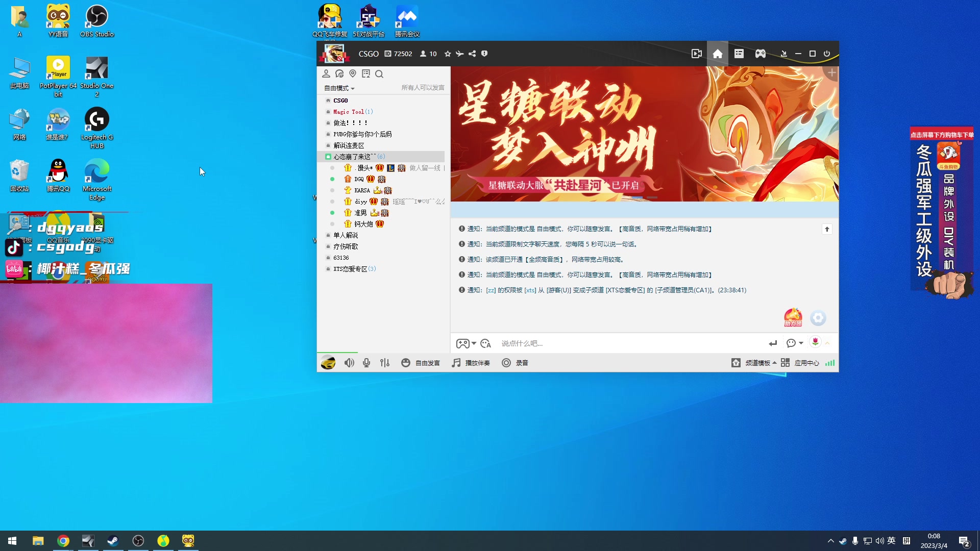Open OBS Studio from the taskbar
This screenshot has height=551, width=980.
pyautogui.click(x=138, y=541)
